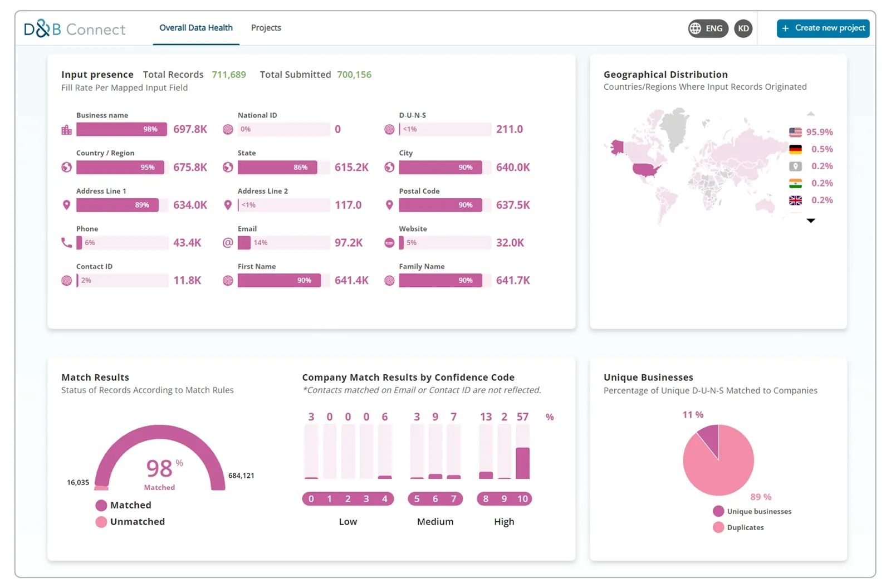
Task: Click the Germany flag icon
Action: click(x=795, y=149)
